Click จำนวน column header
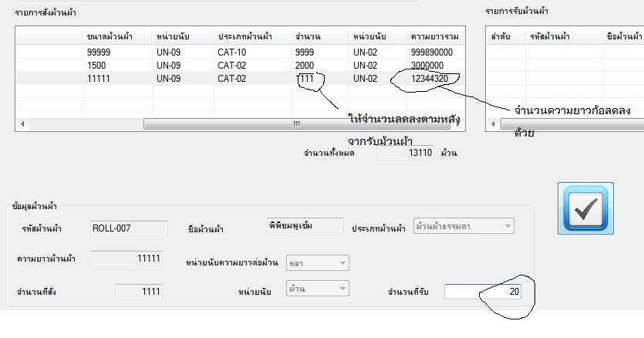 (319, 36)
